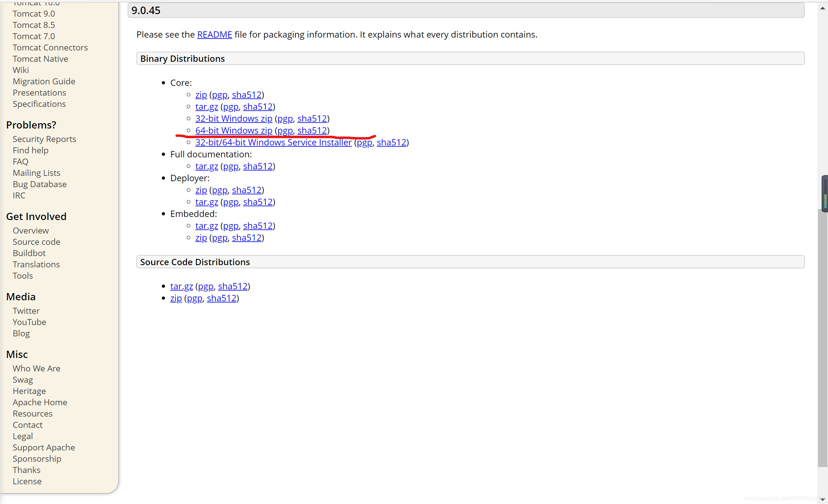
Task: Open Bug Database
Action: coord(39,184)
